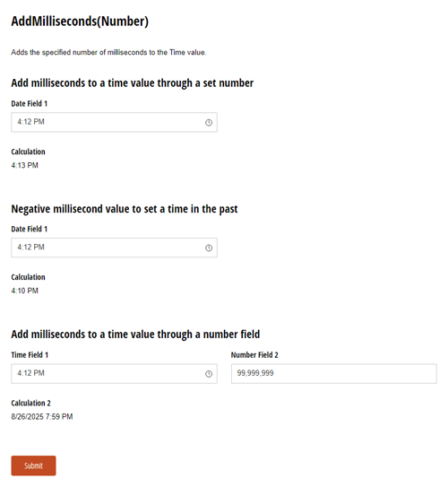Click the 'through a set number' section heading
This screenshot has height=487, width=448.
[133, 83]
